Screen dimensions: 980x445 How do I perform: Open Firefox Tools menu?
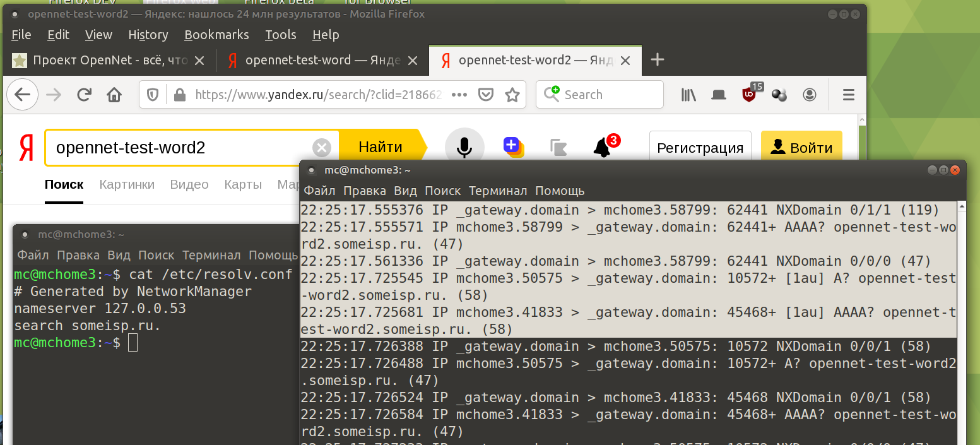281,35
